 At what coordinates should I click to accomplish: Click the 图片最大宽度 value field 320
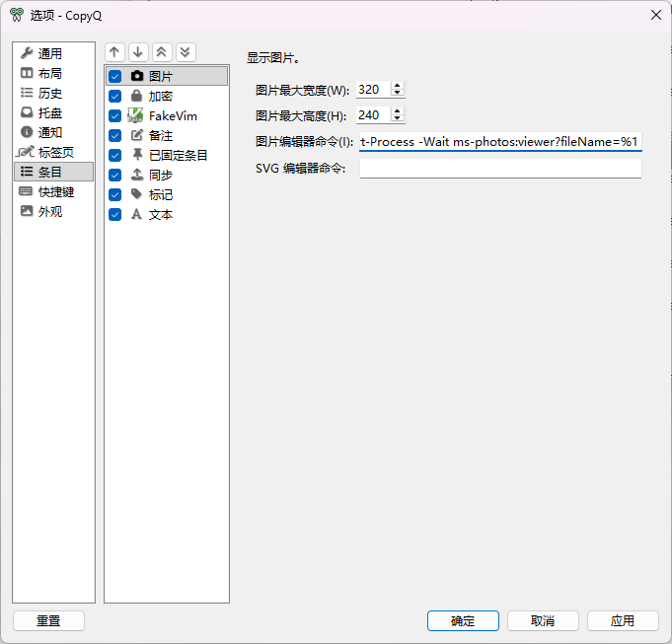(373, 89)
